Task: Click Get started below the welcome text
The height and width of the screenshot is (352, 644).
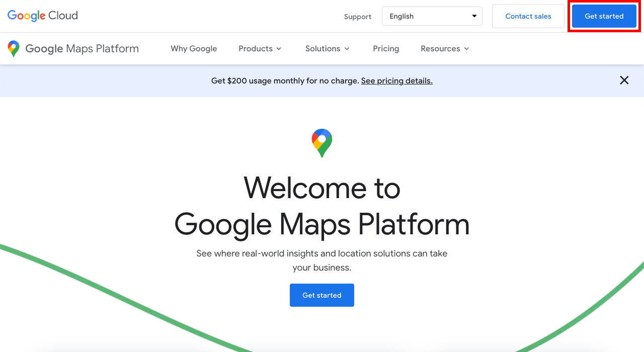Action: (322, 295)
